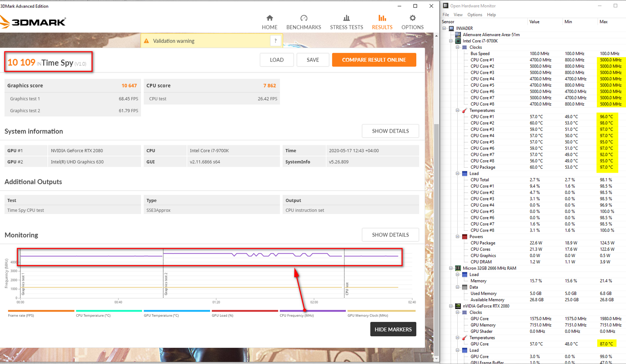
Task: Show details for Monitoring
Action: (x=391, y=235)
